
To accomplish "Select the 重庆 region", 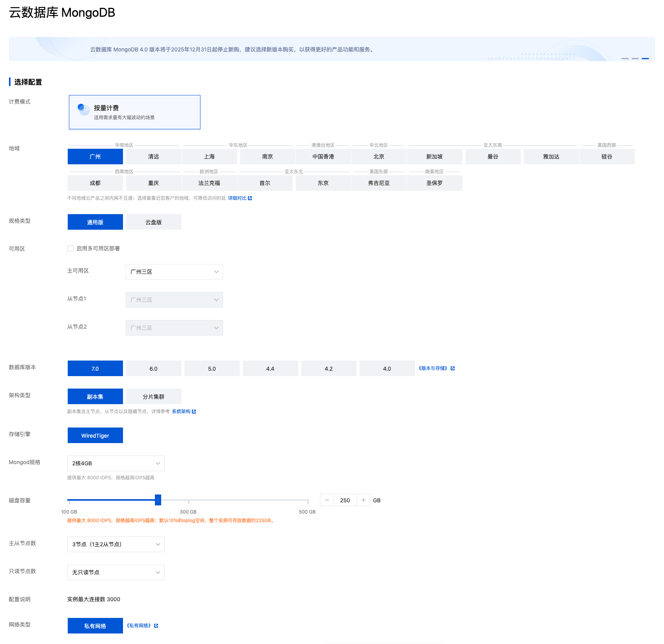I will click(x=154, y=183).
